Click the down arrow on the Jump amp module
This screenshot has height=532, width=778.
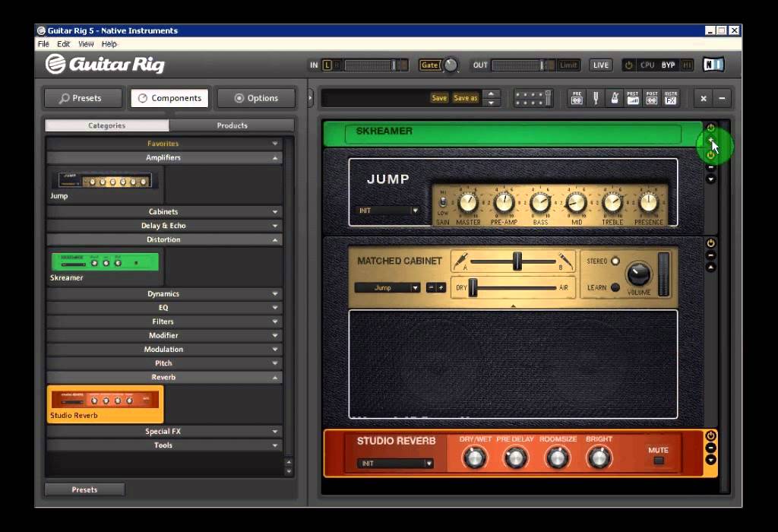(x=710, y=179)
